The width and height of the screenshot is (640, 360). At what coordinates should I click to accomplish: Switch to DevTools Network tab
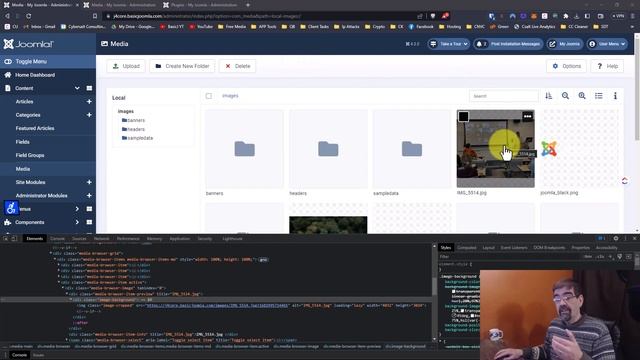(x=102, y=239)
